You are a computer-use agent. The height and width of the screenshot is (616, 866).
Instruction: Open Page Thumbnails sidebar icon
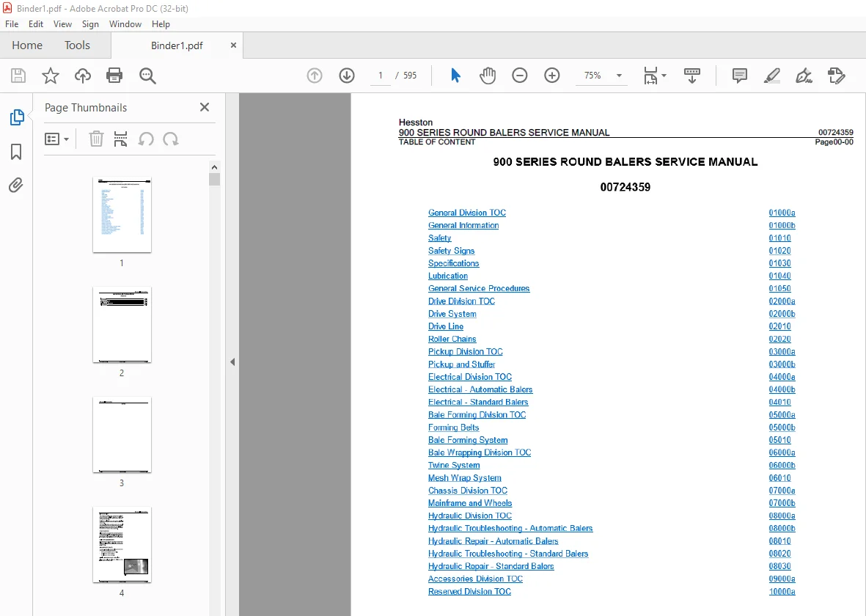(17, 117)
